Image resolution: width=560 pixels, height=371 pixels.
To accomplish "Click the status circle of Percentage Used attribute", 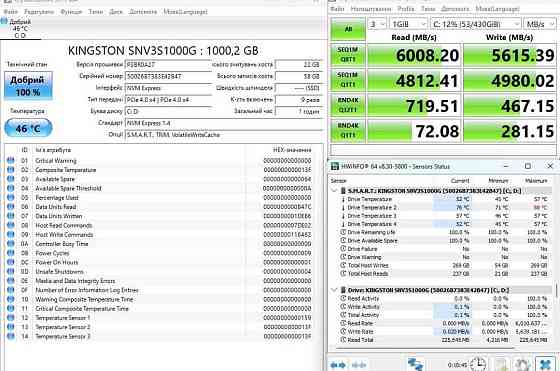I will point(11,197).
